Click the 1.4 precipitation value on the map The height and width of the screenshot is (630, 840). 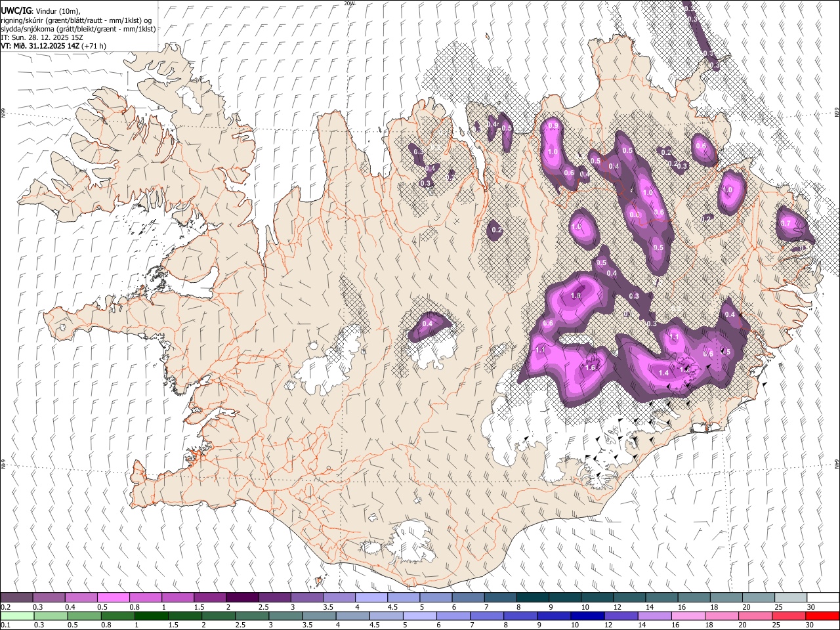(x=663, y=373)
